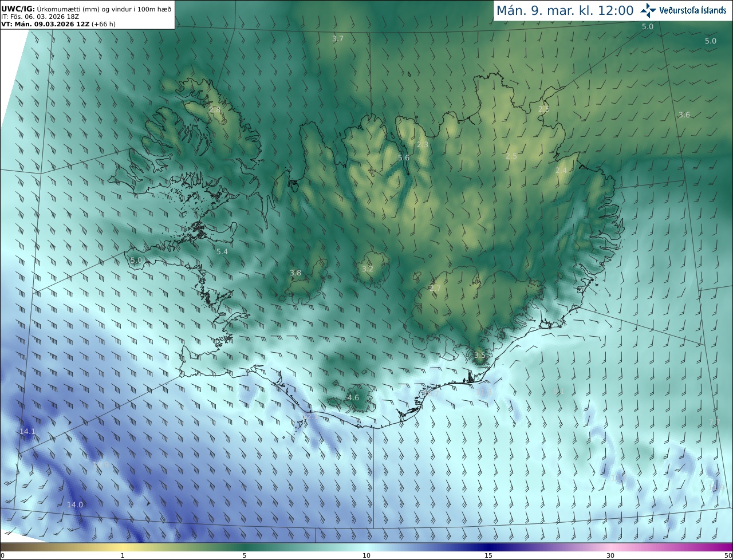Click the 7.7 value label
733x560 pixels.
point(715,423)
